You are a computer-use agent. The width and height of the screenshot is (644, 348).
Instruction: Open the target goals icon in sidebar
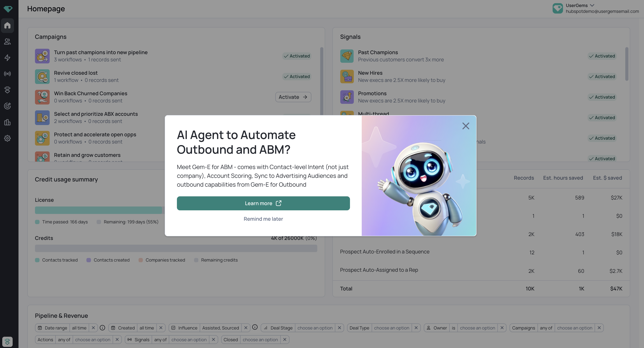pyautogui.click(x=7, y=106)
